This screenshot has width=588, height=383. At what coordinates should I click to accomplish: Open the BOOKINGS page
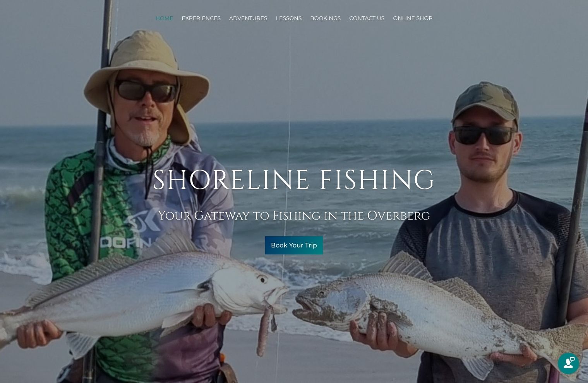[x=325, y=18]
